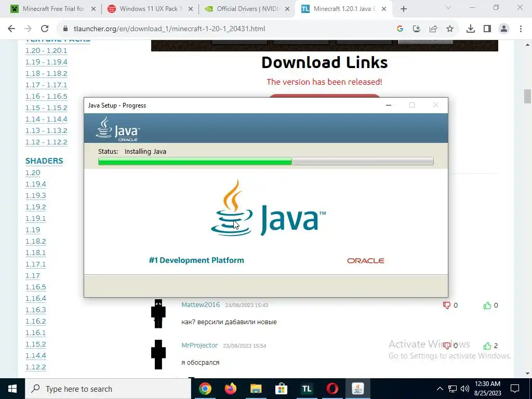Open Chrome downloads icon

click(x=471, y=29)
